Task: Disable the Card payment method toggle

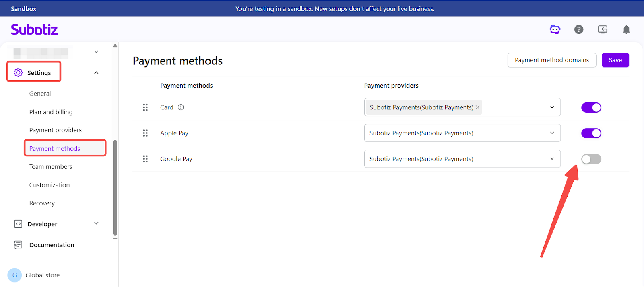Action: coord(591,107)
